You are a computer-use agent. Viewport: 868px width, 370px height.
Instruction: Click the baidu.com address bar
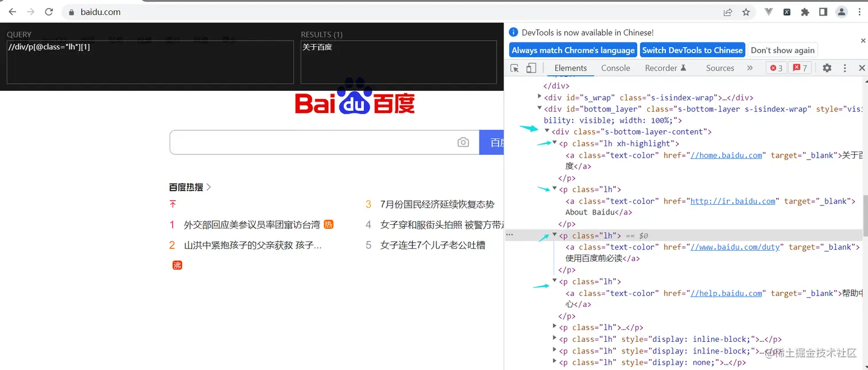pyautogui.click(x=390, y=11)
